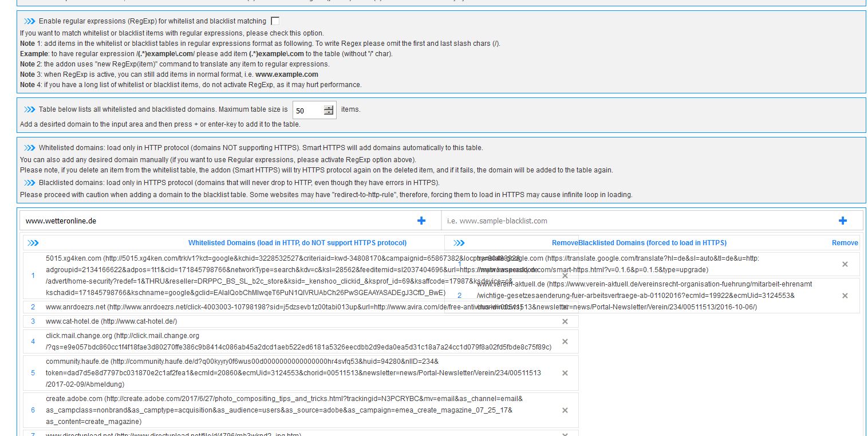Click the plus icon beside the blacklist input
Image resolution: width=868 pixels, height=436 pixels.
pyautogui.click(x=842, y=221)
